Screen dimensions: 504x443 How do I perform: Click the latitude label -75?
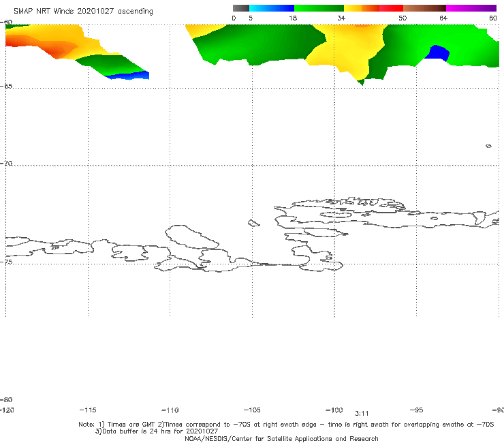[6, 262]
